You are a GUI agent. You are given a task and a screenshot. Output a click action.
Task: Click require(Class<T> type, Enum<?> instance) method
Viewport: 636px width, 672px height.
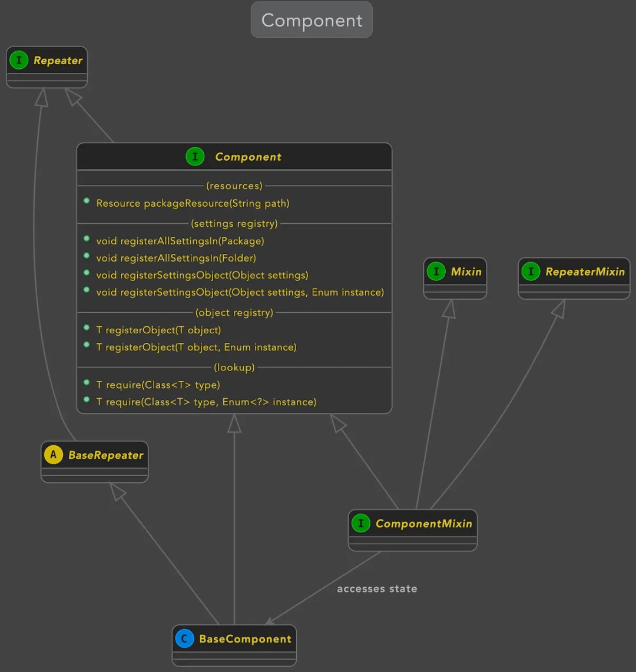pyautogui.click(x=206, y=402)
